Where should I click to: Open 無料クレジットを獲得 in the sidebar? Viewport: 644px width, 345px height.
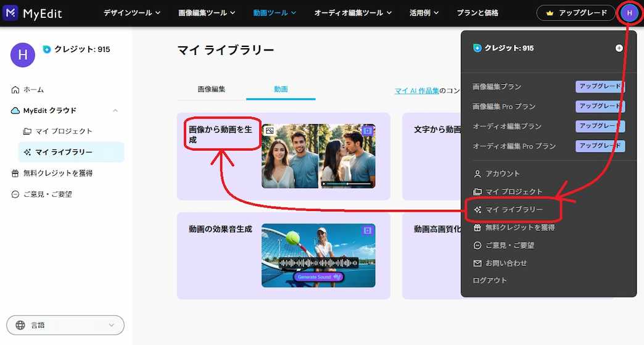tap(58, 173)
